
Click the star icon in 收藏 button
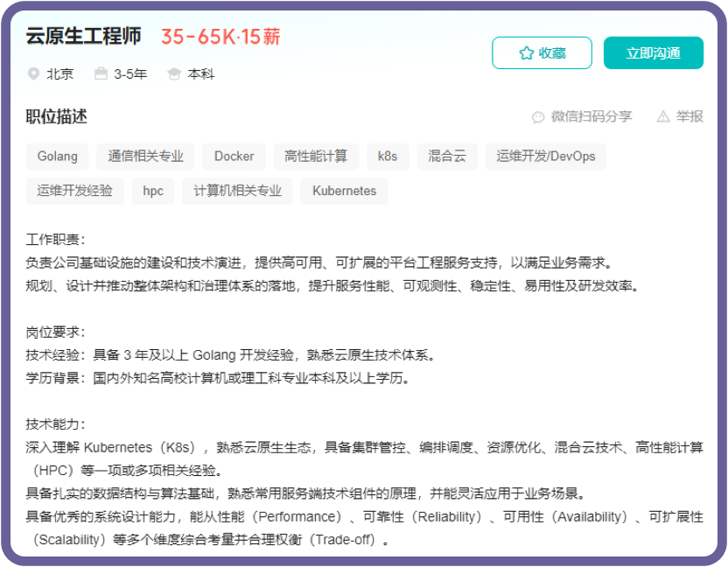(526, 53)
